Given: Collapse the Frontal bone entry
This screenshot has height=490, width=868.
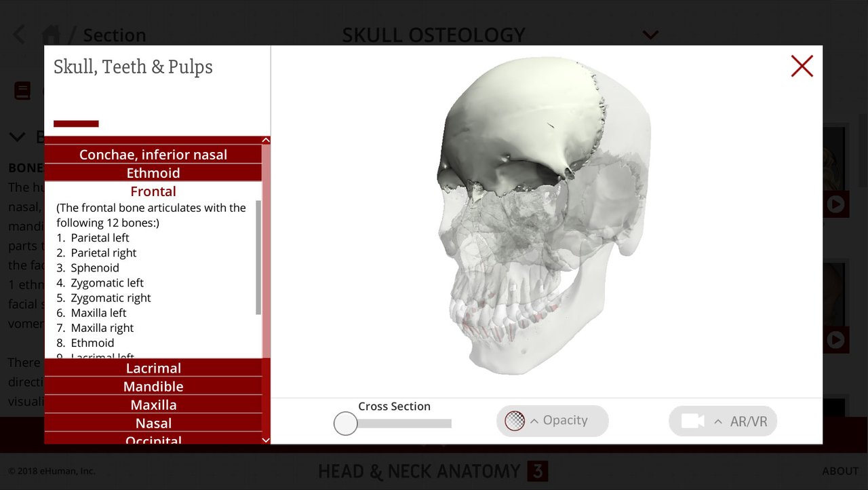Looking at the screenshot, I should (153, 191).
